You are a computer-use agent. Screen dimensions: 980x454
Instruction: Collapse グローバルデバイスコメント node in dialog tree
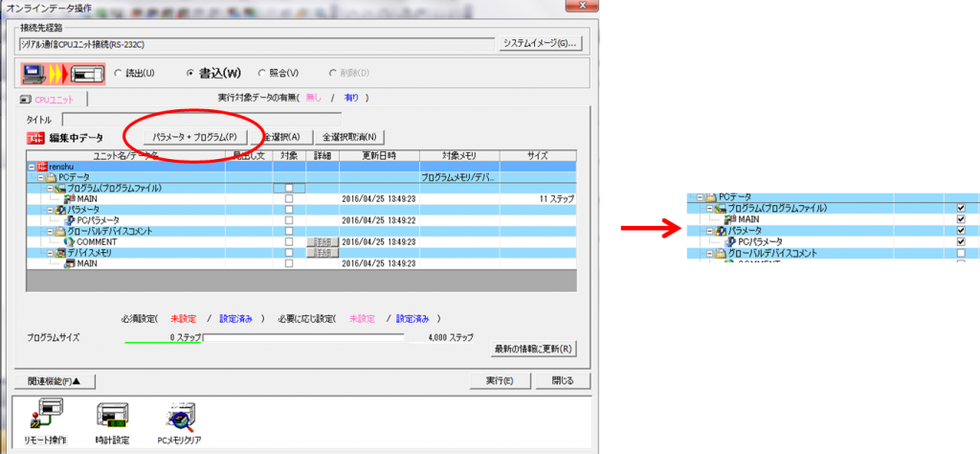coord(50,231)
